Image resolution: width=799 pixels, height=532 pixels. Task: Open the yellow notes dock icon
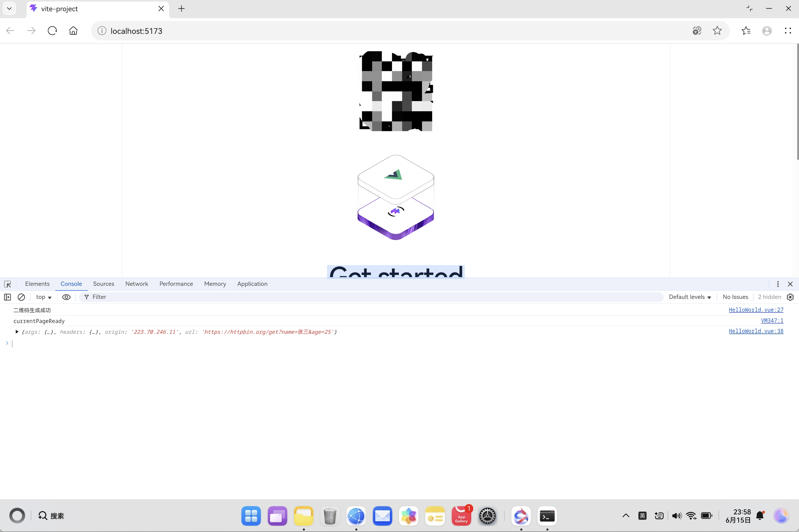coord(435,516)
